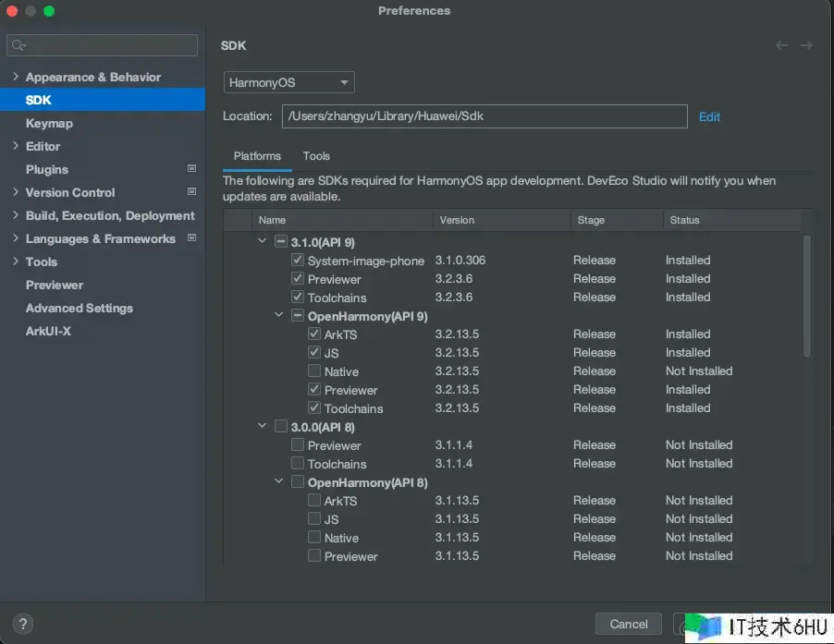Uncheck ArkTS 3.2.13.5 checkbox

coord(314,334)
